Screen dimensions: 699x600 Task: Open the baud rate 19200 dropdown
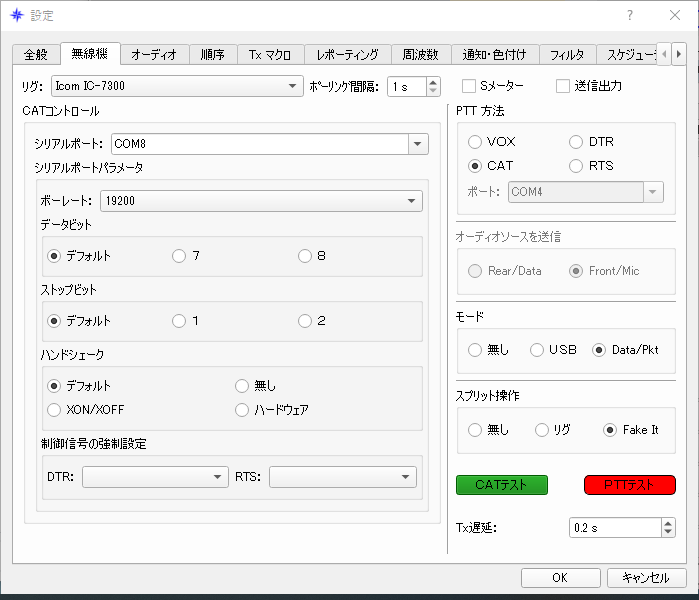pyautogui.click(x=261, y=201)
